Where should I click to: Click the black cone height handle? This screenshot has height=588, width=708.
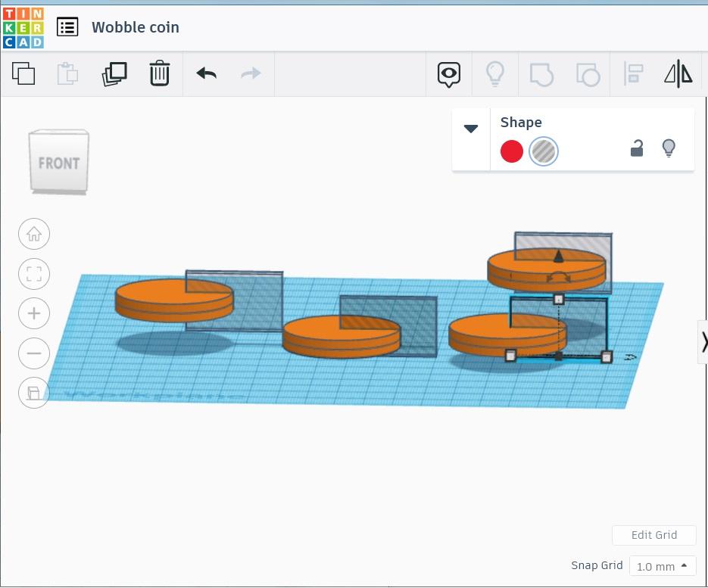point(559,257)
